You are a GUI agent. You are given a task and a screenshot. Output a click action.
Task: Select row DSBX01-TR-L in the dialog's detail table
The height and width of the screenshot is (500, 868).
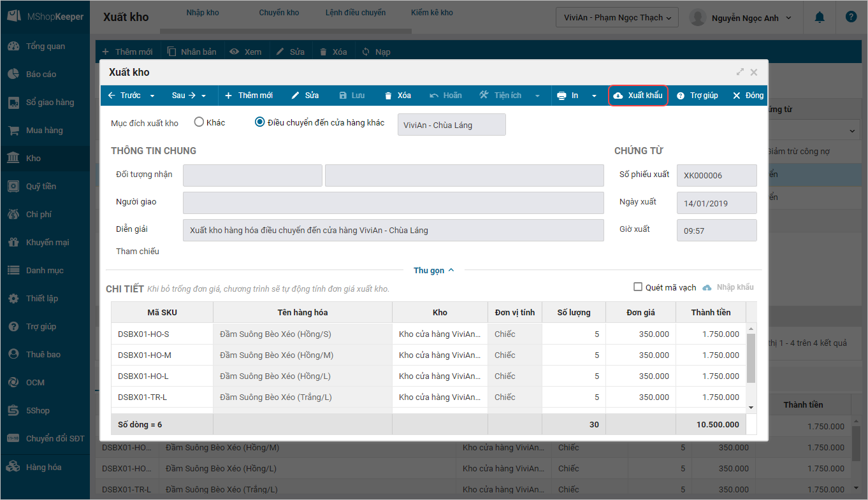click(x=428, y=397)
